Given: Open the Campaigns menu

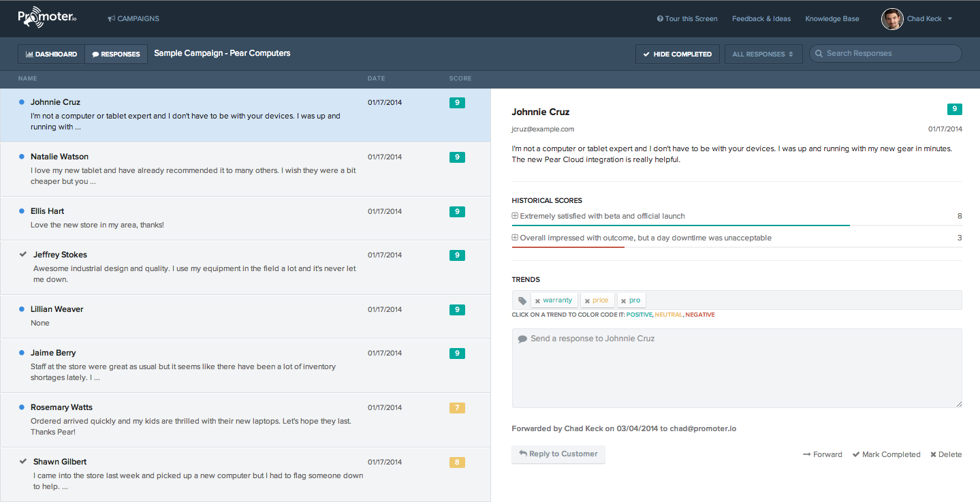Looking at the screenshot, I should pos(133,19).
